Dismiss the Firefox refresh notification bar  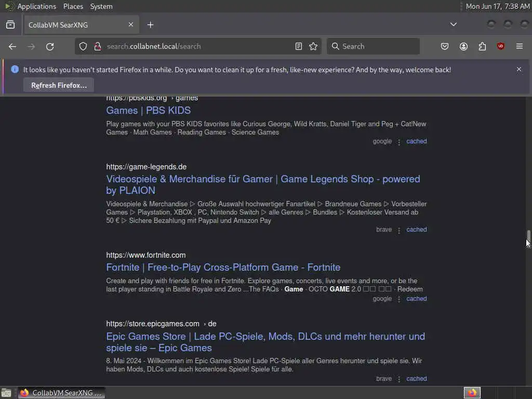coord(519,69)
